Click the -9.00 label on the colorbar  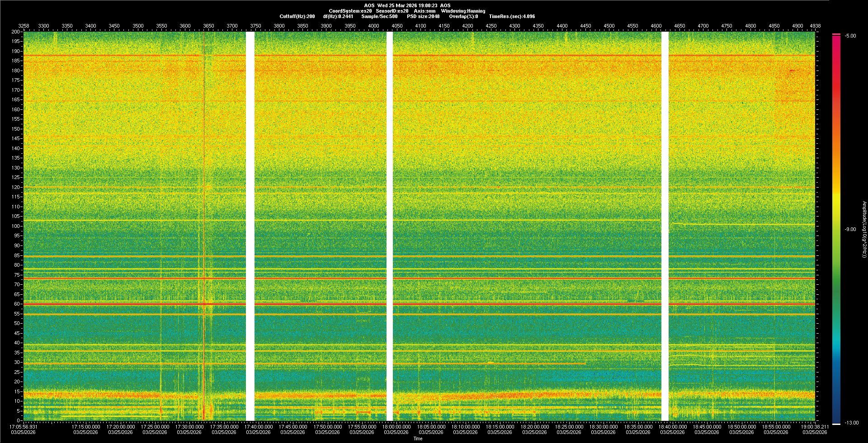(850, 230)
